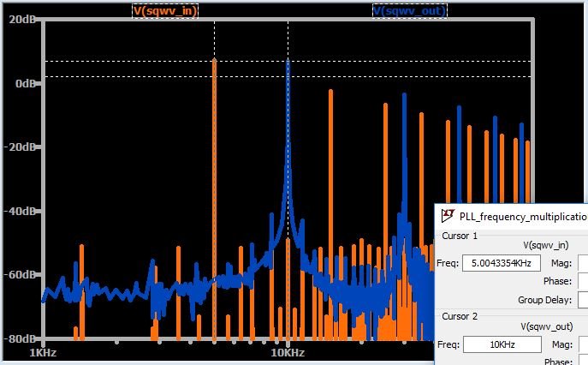The image size is (588, 365).
Task: Click the Cursor 1 Freq input field
Action: [x=501, y=263]
